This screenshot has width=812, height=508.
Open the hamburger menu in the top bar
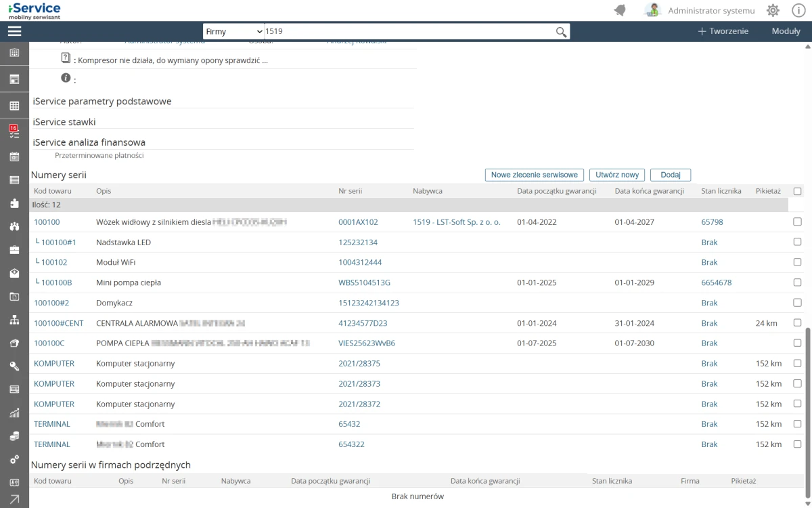coord(14,31)
